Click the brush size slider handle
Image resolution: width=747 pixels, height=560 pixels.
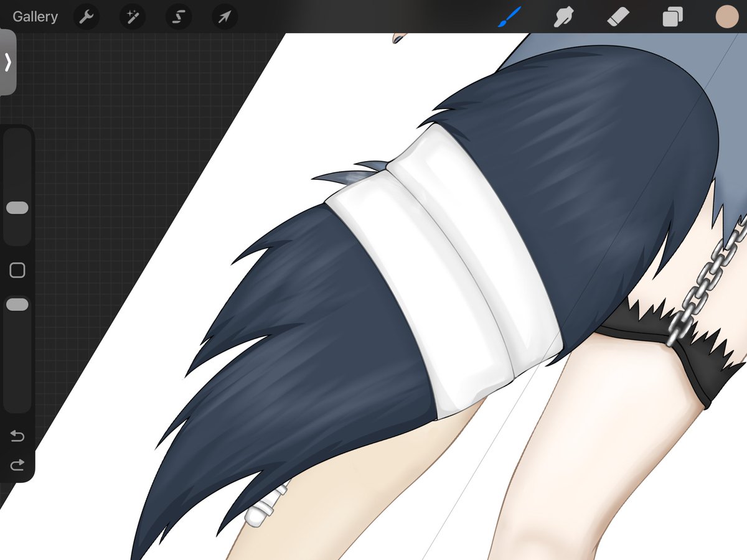click(x=17, y=208)
